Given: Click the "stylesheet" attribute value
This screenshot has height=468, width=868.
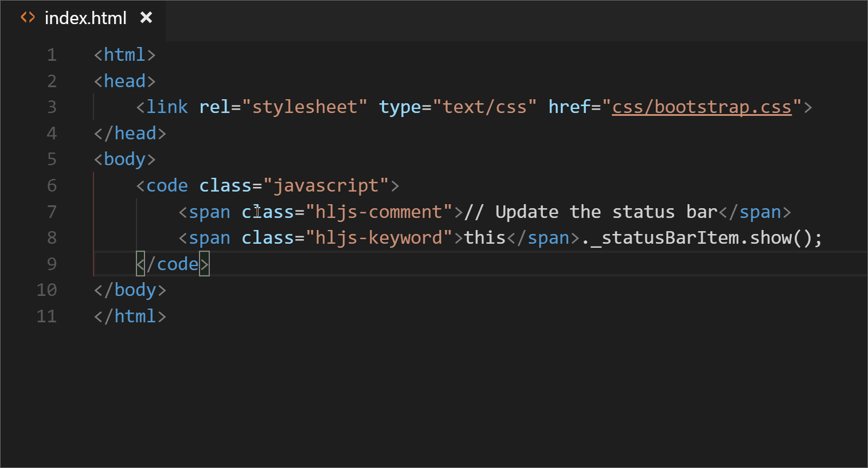Looking at the screenshot, I should (x=304, y=107).
